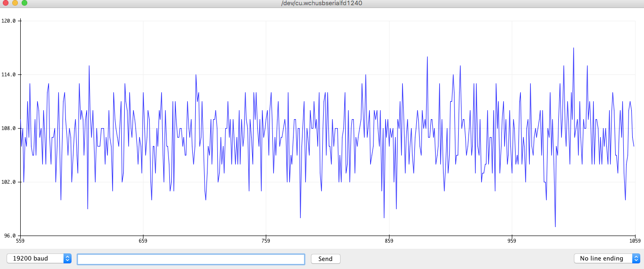Click the 120.0 y-axis label
The image size is (644, 269).
coord(9,21)
